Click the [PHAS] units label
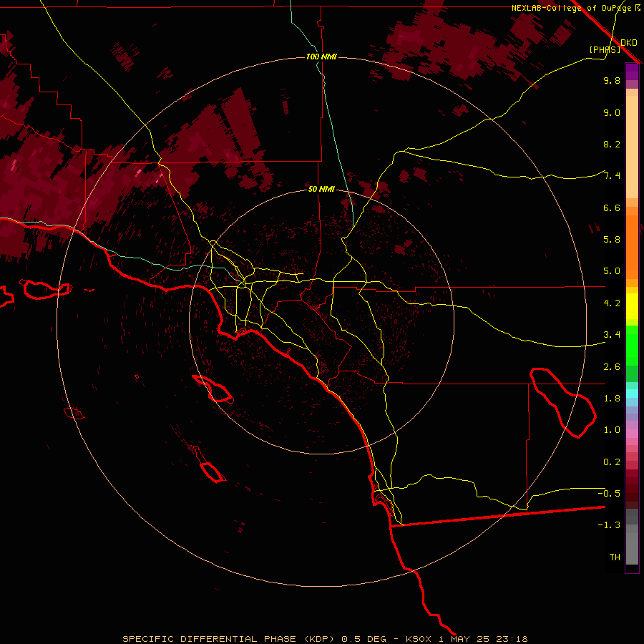 point(605,49)
